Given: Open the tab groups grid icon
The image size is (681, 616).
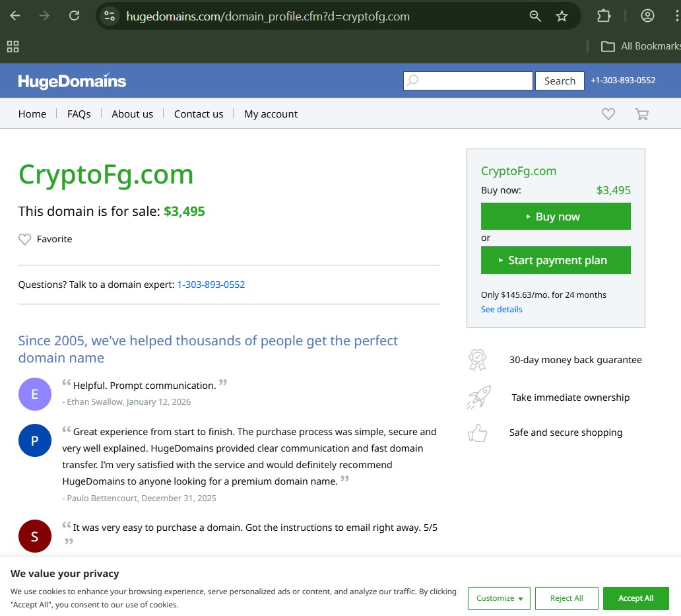Looking at the screenshot, I should pyautogui.click(x=13, y=46).
